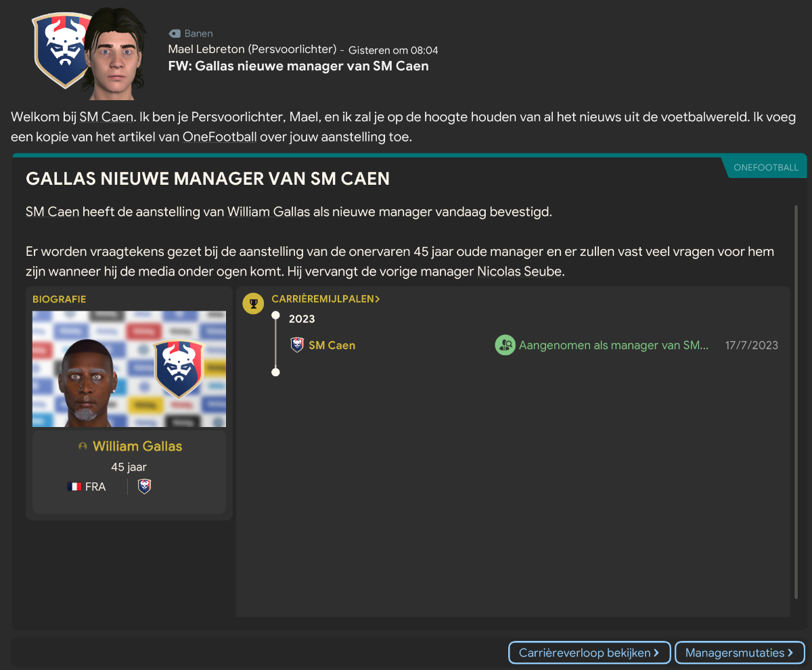Click the trophy icon beside Carrièremijlpalen

254,303
